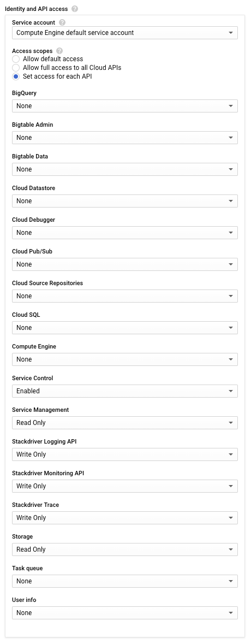The width and height of the screenshot is (251, 644).
Task: Open Stackdriver Logging API dropdown
Action: tap(124, 454)
